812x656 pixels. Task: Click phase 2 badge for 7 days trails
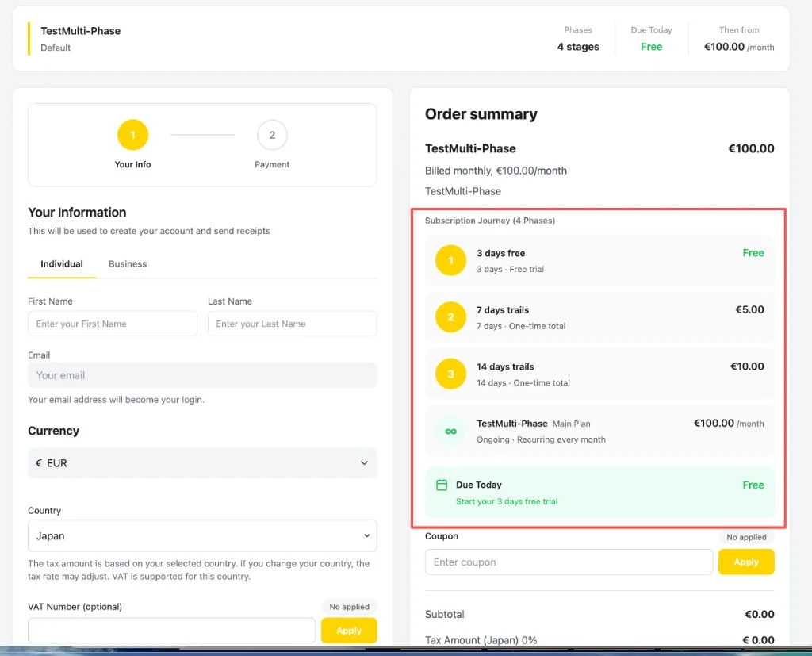coord(450,317)
